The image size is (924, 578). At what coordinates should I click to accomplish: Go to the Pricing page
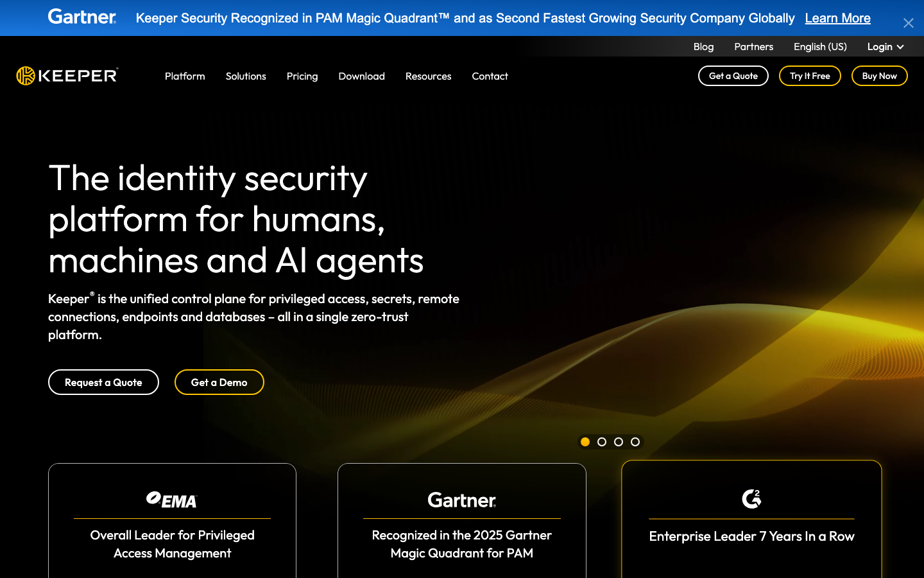click(x=302, y=76)
